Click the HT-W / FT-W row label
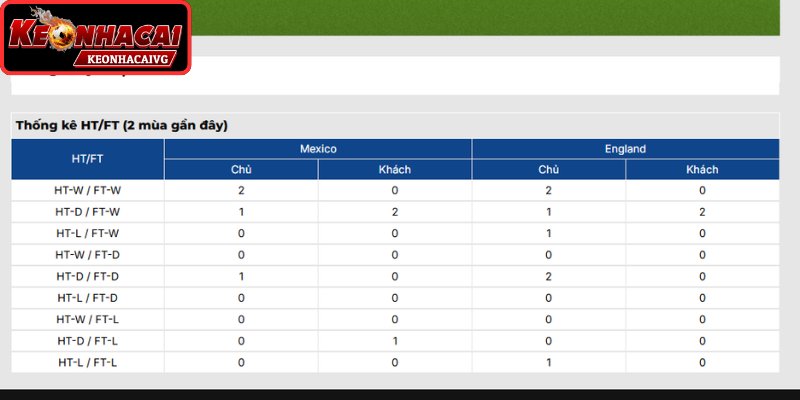The height and width of the screenshot is (400, 800). point(87,190)
